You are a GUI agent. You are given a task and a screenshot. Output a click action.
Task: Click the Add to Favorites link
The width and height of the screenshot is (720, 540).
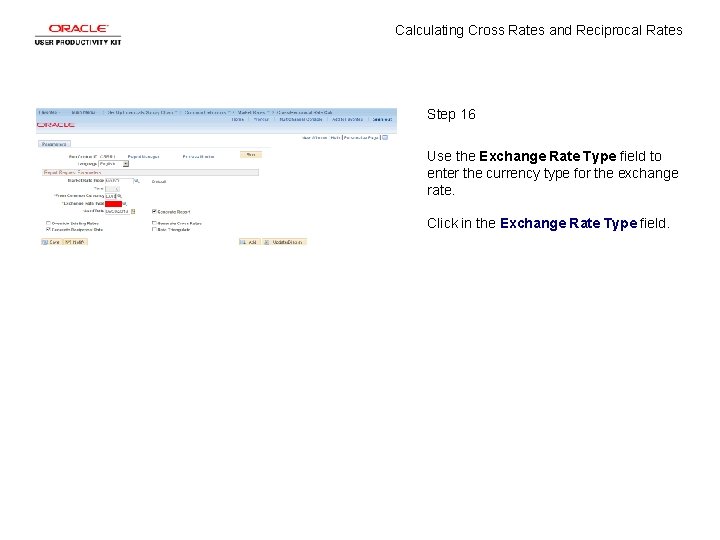point(347,119)
